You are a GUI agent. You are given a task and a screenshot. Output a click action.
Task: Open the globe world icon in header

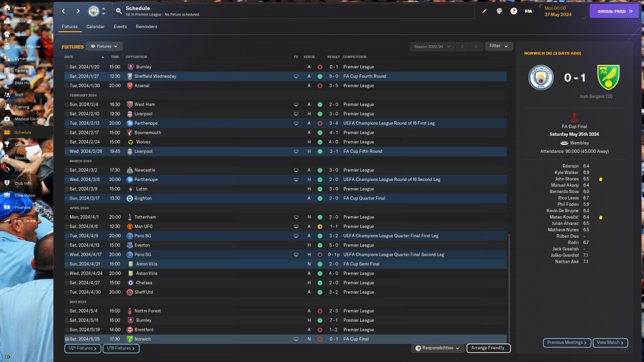tap(499, 11)
